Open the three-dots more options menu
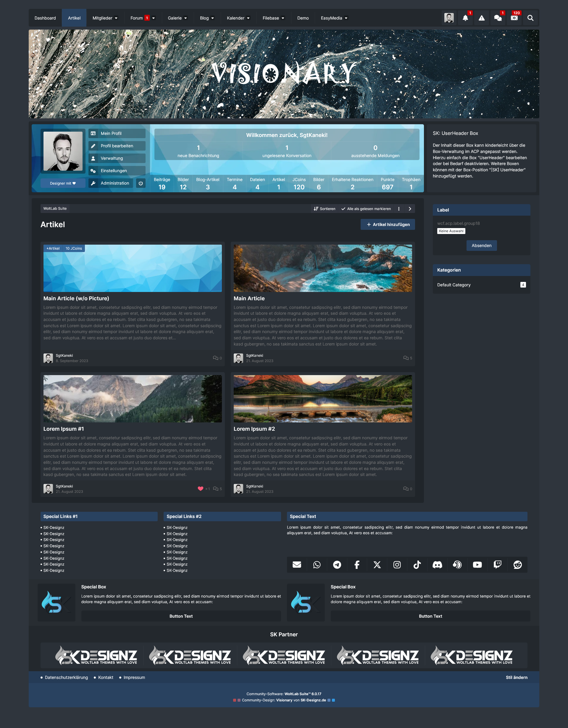The height and width of the screenshot is (728, 568). click(x=399, y=209)
